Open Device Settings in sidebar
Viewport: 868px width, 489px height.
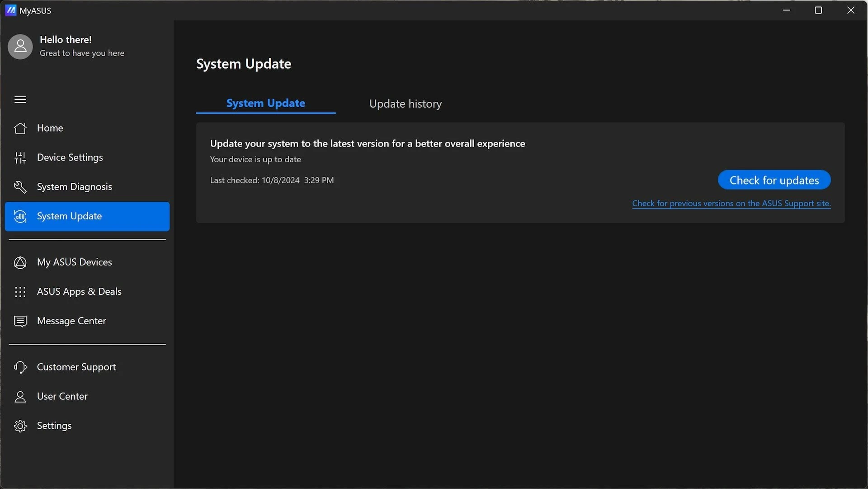(x=87, y=157)
